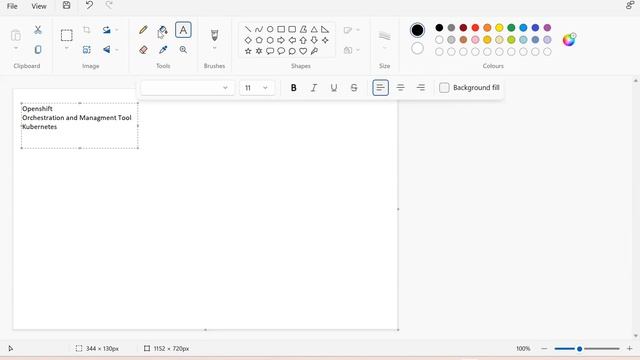Toggle bold formatting
Screen dimensions: 640x360
coord(293,88)
